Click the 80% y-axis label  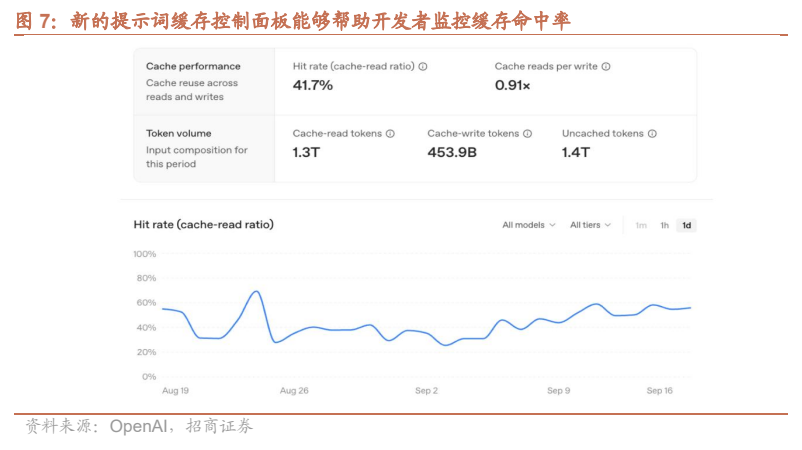(x=146, y=278)
